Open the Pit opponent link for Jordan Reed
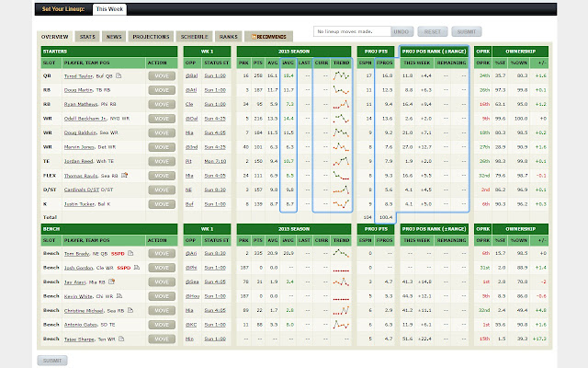The image size is (588, 368). 188,162
